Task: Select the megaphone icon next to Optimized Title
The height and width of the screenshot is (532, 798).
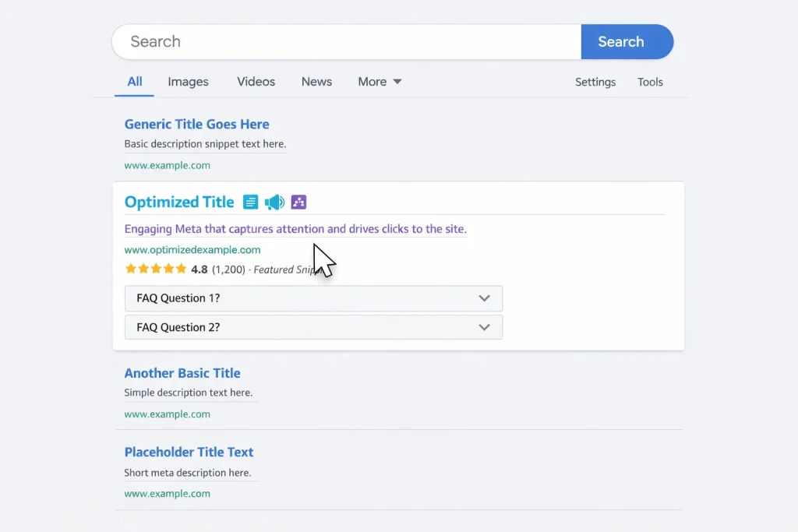Action: [x=274, y=202]
